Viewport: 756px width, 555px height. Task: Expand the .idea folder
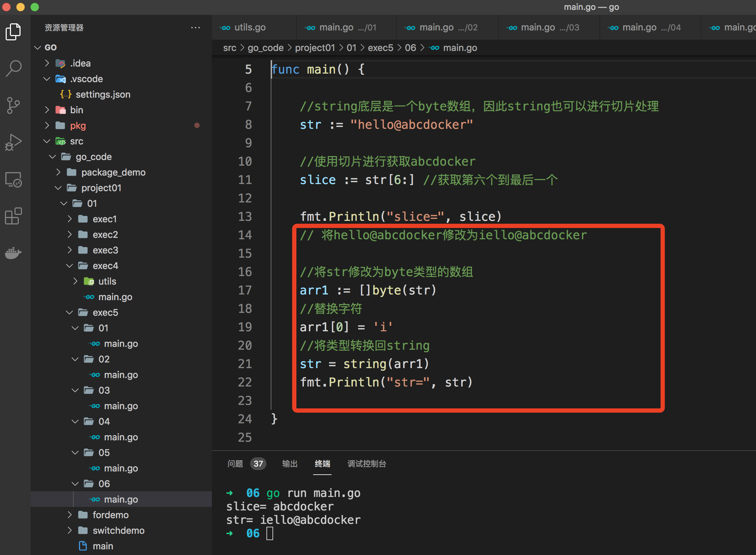pyautogui.click(x=80, y=63)
